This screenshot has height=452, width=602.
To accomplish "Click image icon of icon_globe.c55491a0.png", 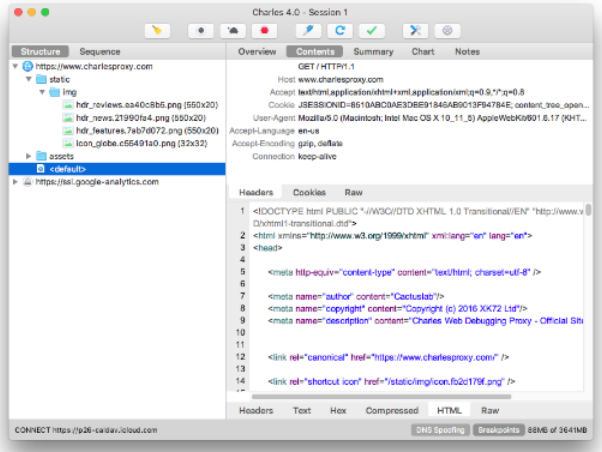I will tap(68, 143).
